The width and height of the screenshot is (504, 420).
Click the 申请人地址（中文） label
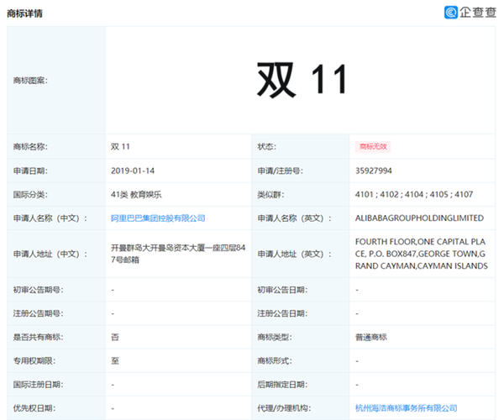point(50,254)
